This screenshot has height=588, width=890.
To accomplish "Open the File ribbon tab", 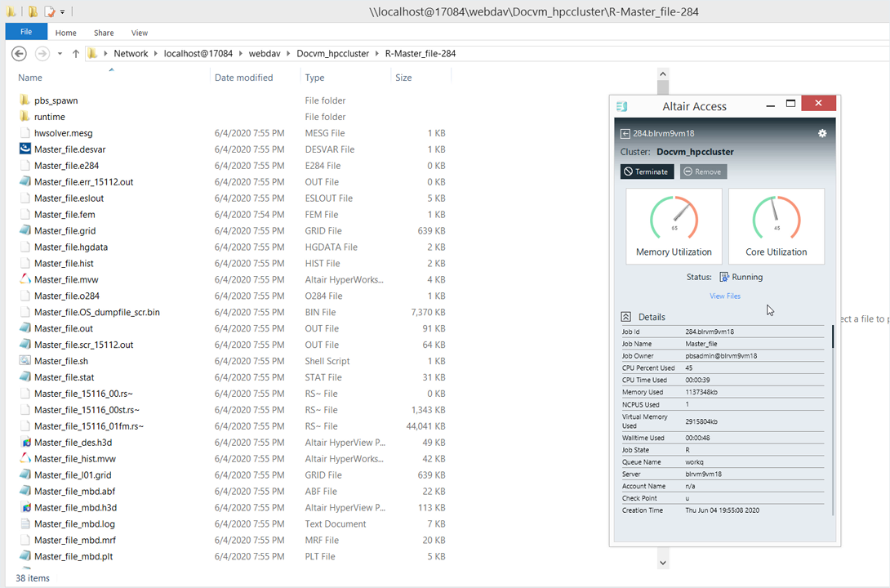I will [x=26, y=32].
